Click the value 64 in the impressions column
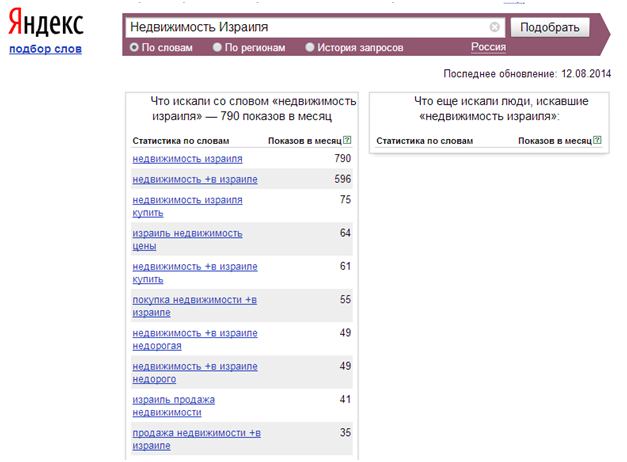This screenshot has width=627, height=462. point(345,232)
